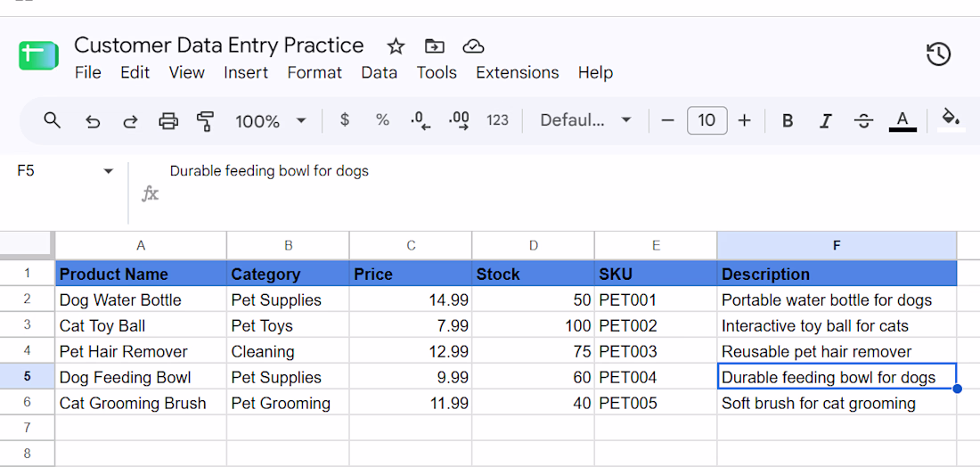Select the Price header cell
Viewport: 980px width, 467px height.
tap(411, 274)
